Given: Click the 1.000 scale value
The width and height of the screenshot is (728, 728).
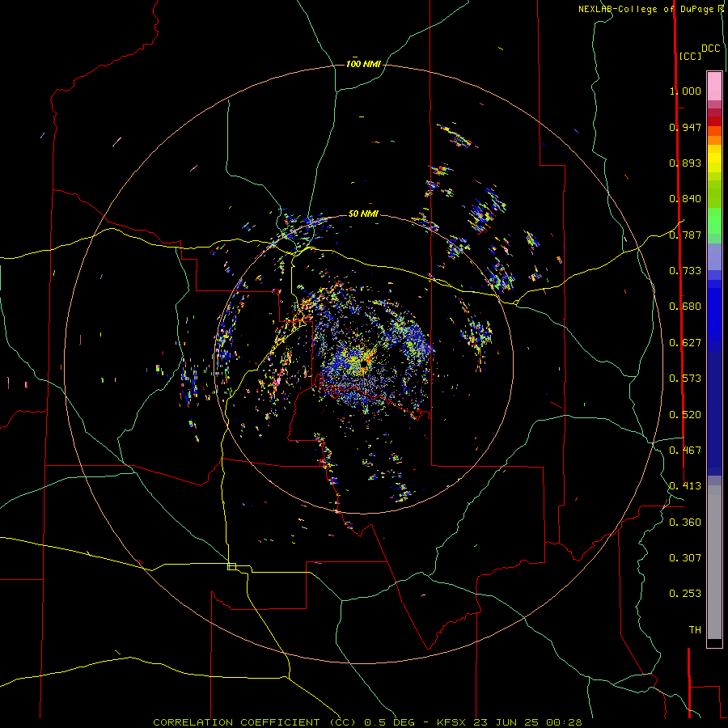Looking at the screenshot, I should [685, 91].
